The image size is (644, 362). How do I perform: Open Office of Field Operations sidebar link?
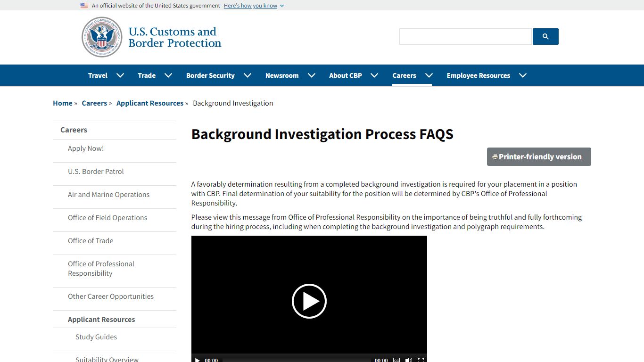107,218
